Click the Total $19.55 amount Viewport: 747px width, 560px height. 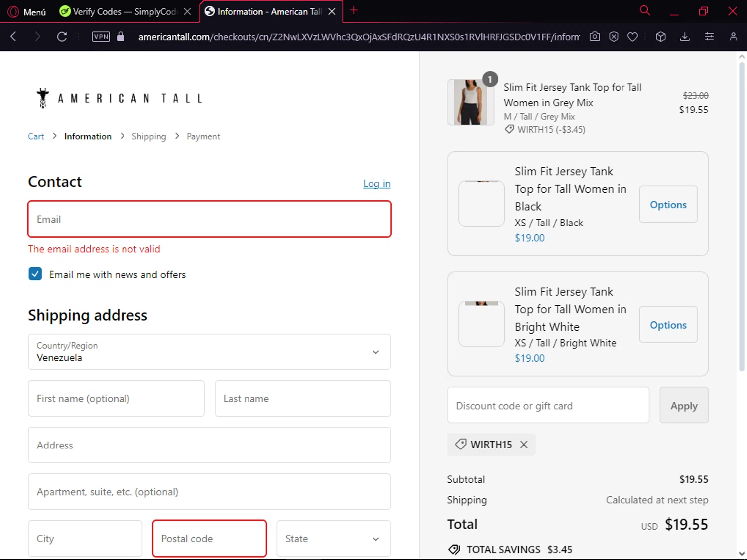(x=686, y=524)
